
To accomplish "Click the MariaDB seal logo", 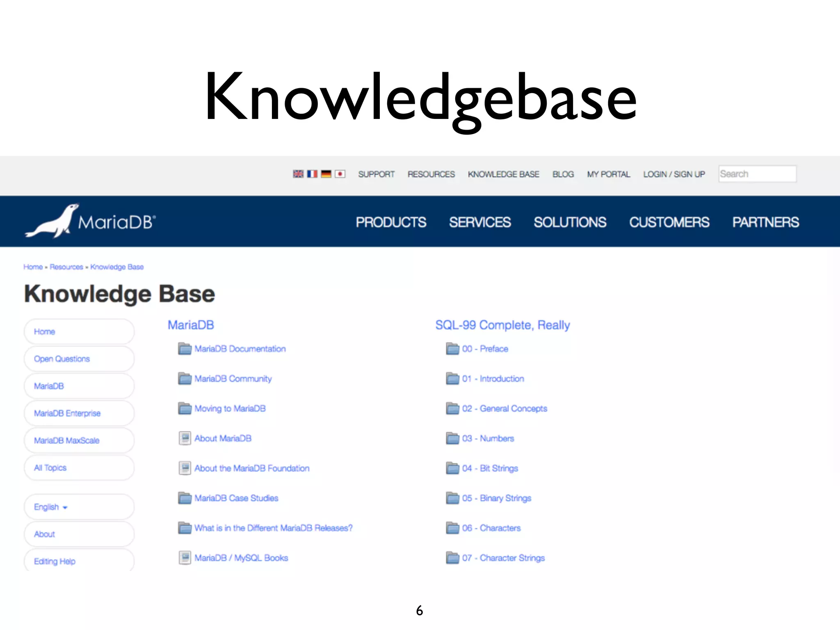I will (90, 221).
